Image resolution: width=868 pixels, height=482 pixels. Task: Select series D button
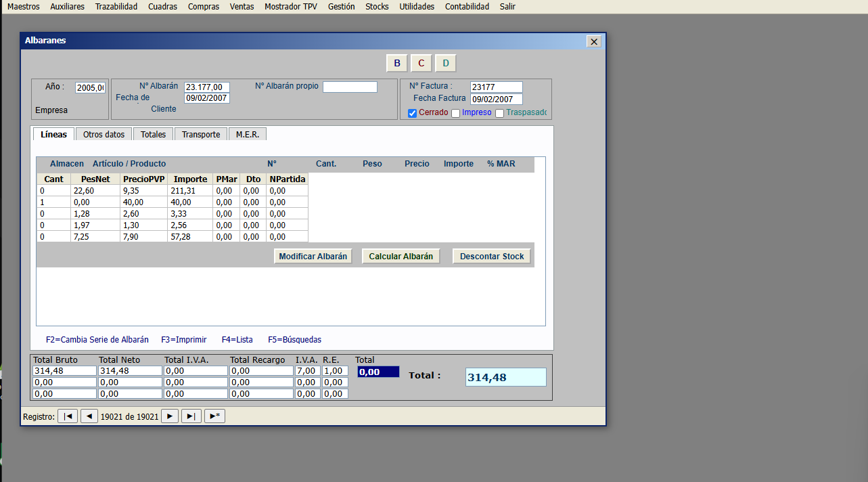[446, 64]
